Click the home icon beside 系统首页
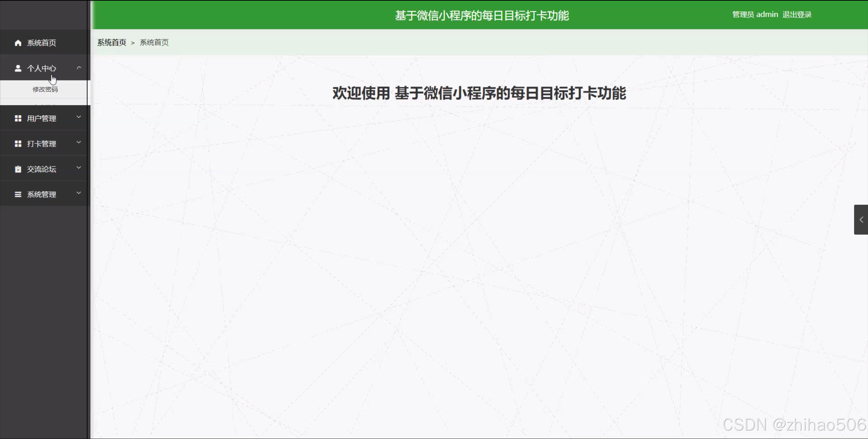The width and height of the screenshot is (868, 439). (18, 43)
